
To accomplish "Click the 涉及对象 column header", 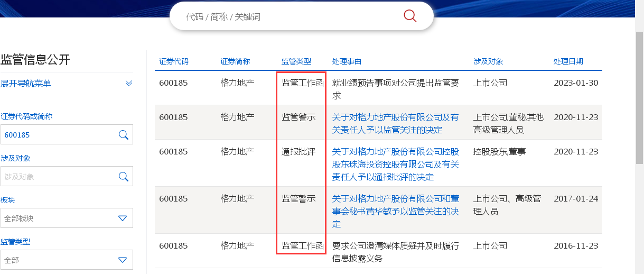I will click(488, 61).
